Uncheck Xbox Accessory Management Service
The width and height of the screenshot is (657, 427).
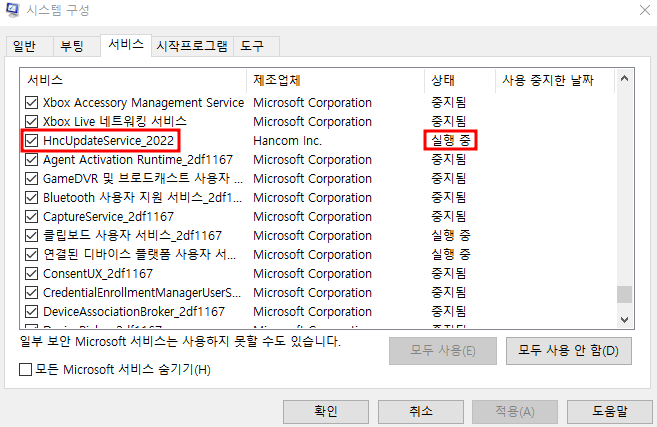31,103
